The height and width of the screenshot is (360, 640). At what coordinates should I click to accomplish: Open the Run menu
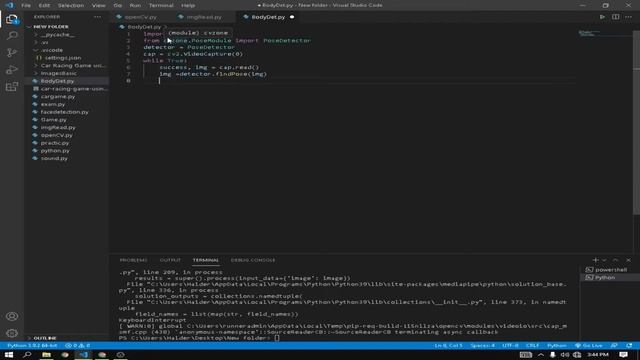(x=135, y=5)
